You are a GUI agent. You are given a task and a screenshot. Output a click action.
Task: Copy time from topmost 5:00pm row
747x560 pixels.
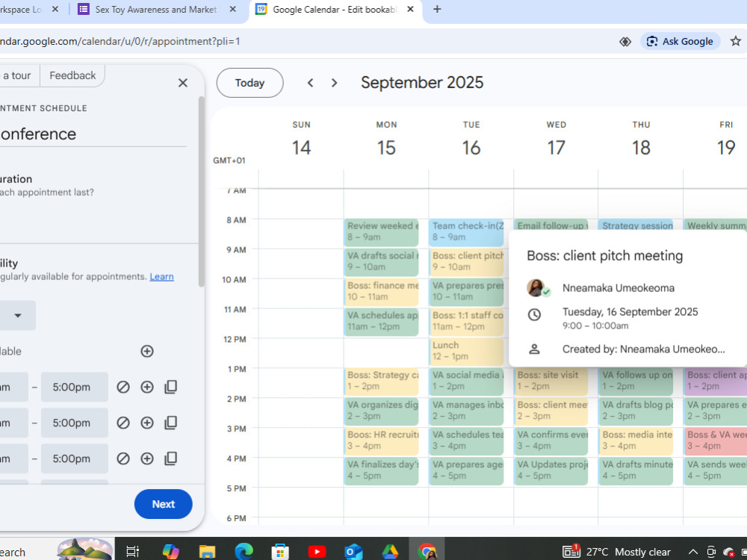pyautogui.click(x=170, y=387)
